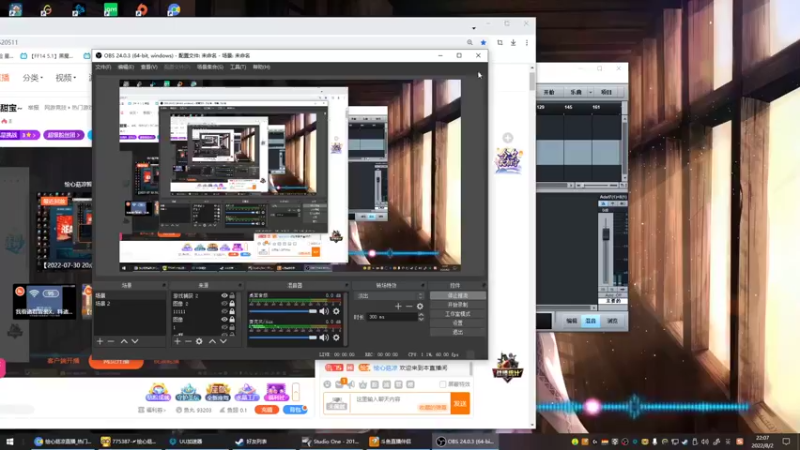Open microphone channel settings gear
Screen dimensions: 800x450
click(x=336, y=337)
